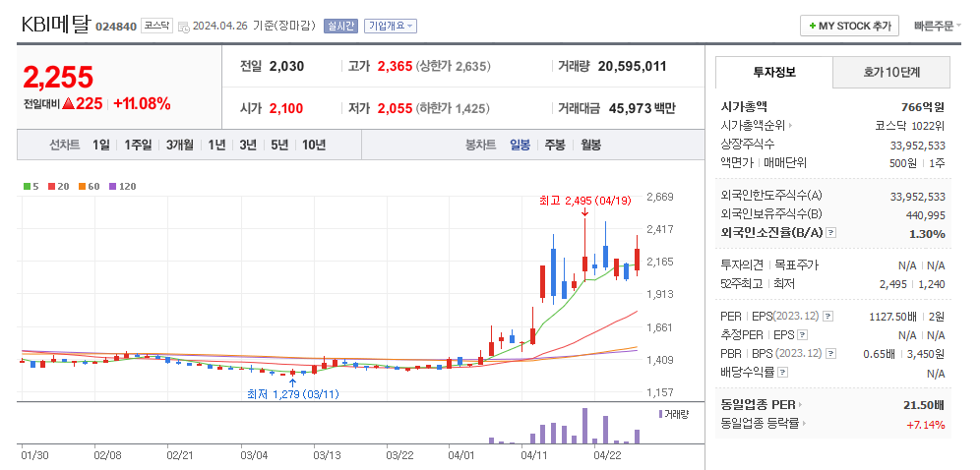Click the 코스닥 market badge
The image size is (980, 470).
156,27
